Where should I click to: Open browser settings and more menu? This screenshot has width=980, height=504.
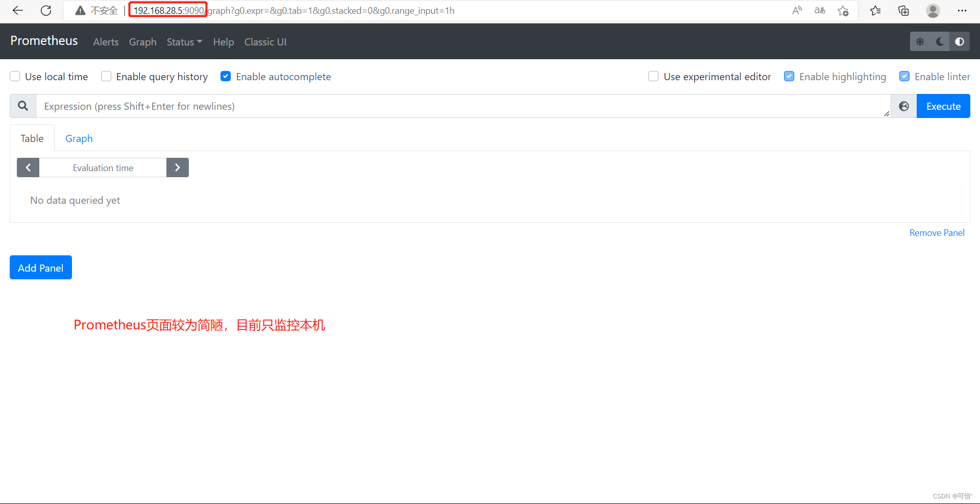pyautogui.click(x=962, y=11)
